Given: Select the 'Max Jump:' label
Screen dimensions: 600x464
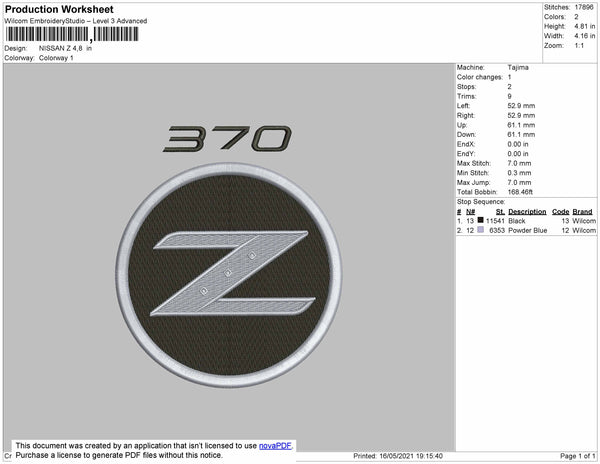Looking at the screenshot, I should click(473, 182).
